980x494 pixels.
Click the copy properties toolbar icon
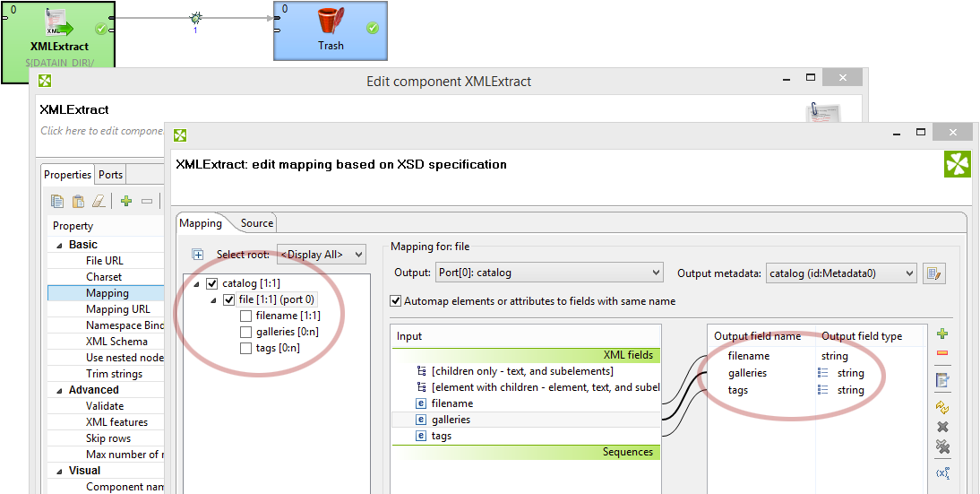(x=57, y=201)
